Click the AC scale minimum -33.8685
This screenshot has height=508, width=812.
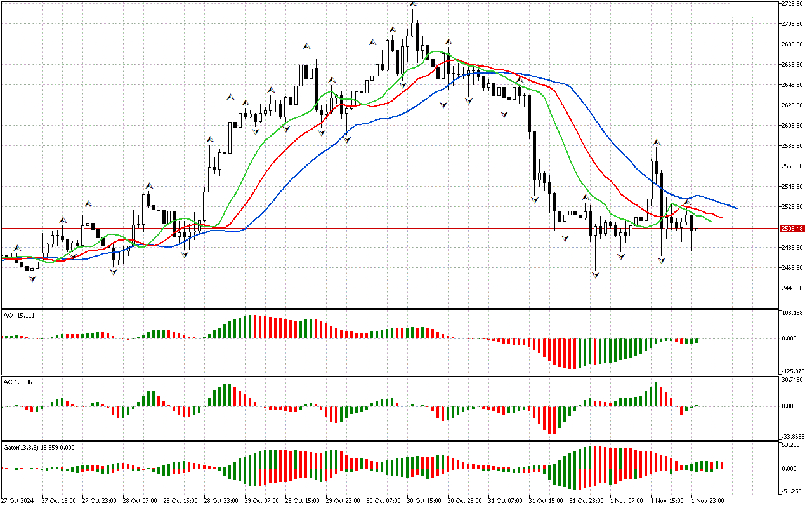pos(794,437)
